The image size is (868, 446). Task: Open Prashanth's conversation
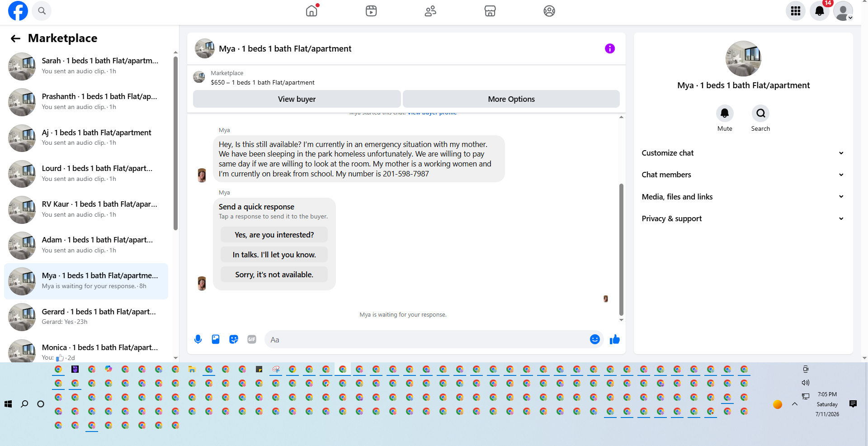pyautogui.click(x=86, y=102)
